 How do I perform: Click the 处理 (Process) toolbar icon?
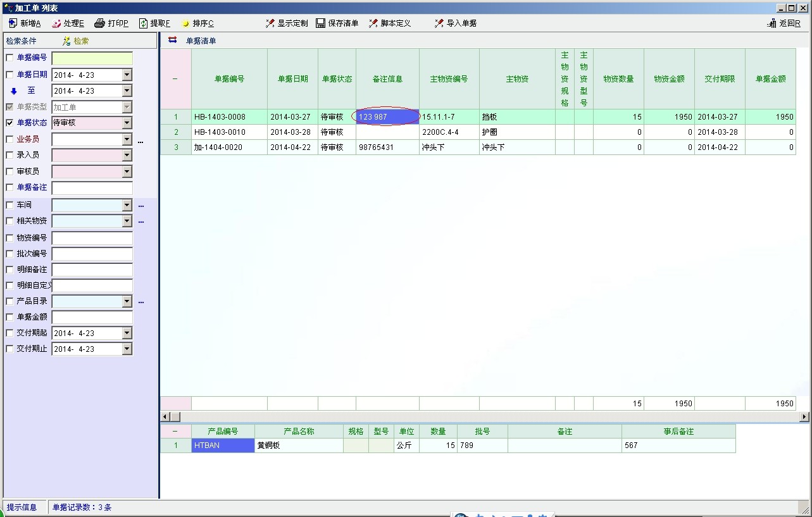coord(56,23)
